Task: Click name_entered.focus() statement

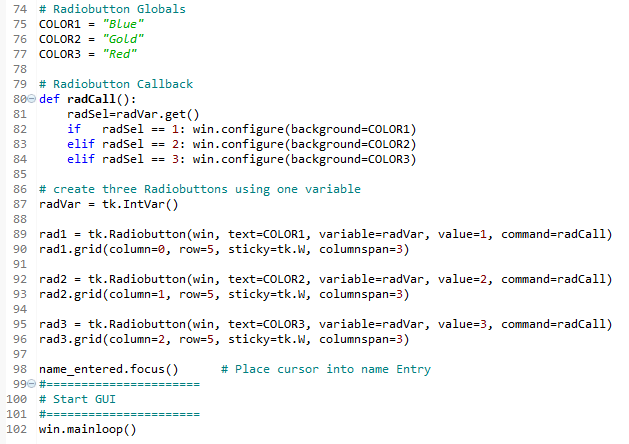Action: [x=108, y=369]
